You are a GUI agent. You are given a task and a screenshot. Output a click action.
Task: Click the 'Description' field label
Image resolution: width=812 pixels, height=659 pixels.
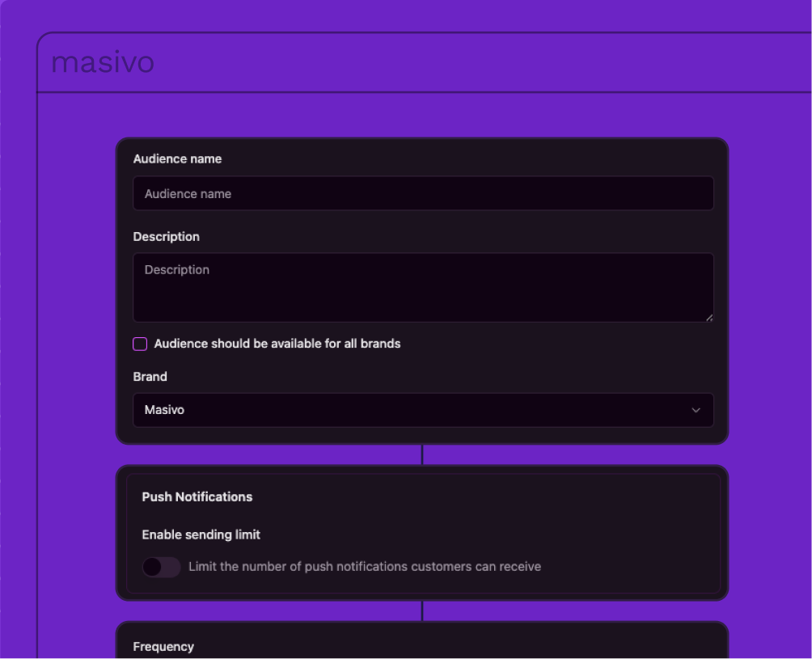point(166,237)
